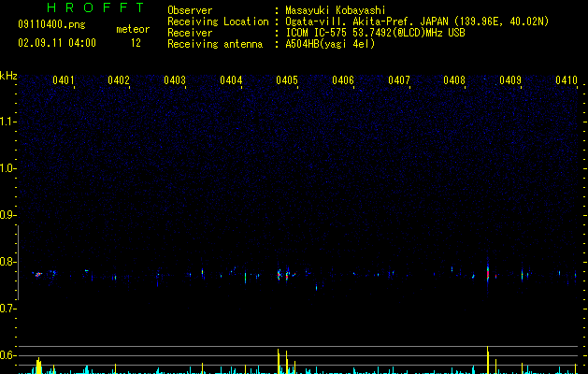Click the 0404 time marker
The height and width of the screenshot is (374, 588).
pyautogui.click(x=231, y=80)
